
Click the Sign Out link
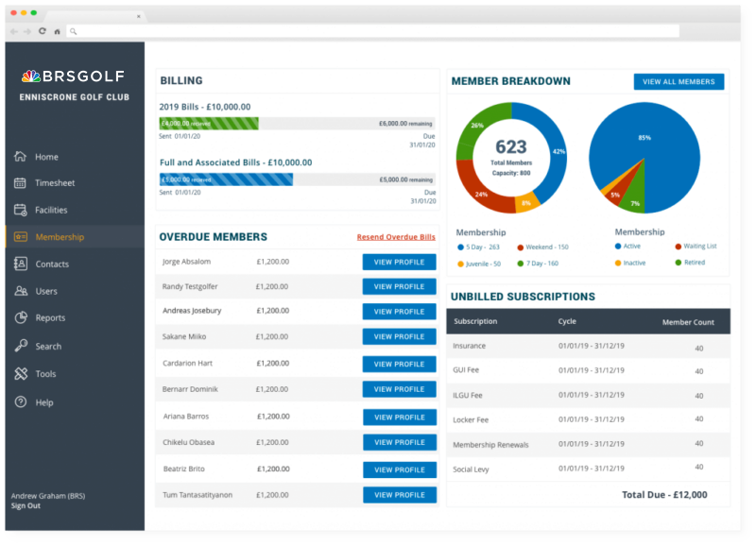point(26,506)
